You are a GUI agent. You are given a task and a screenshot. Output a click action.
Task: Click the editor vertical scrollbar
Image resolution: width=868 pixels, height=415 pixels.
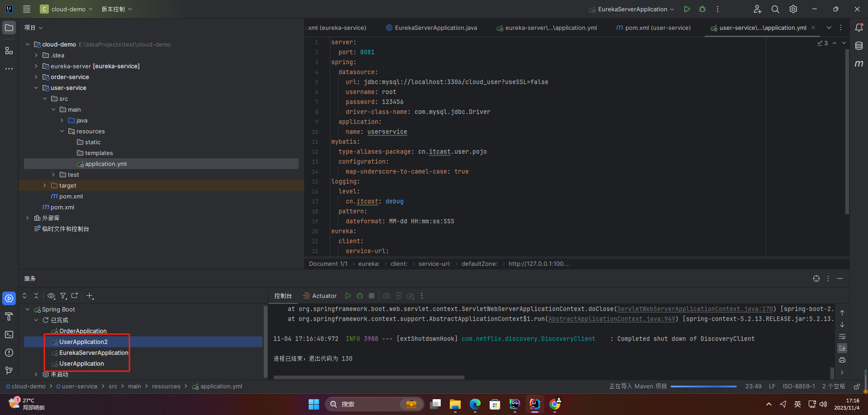click(x=847, y=131)
